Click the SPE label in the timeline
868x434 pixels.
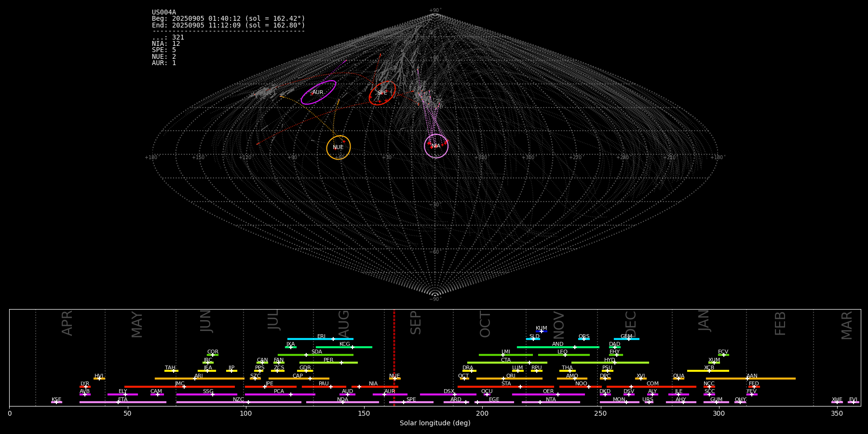click(411, 400)
